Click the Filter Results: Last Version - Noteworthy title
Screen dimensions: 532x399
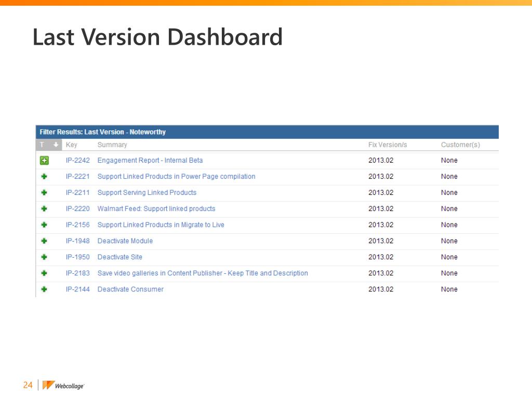click(x=102, y=132)
